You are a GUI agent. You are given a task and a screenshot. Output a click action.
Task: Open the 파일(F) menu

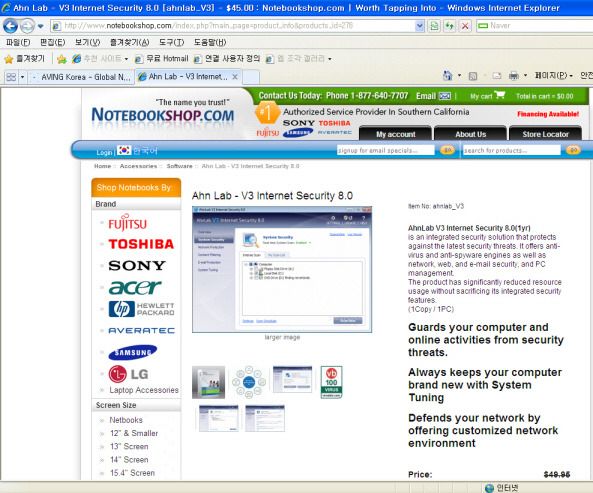(x=18, y=42)
